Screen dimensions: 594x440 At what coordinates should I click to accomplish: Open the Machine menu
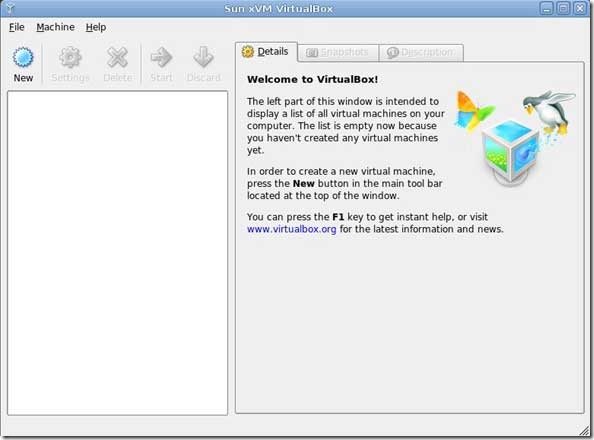tap(55, 27)
